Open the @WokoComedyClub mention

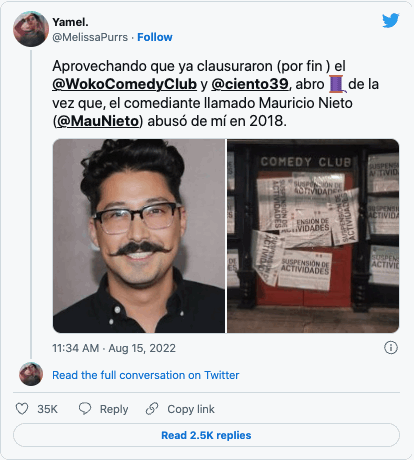click(124, 84)
